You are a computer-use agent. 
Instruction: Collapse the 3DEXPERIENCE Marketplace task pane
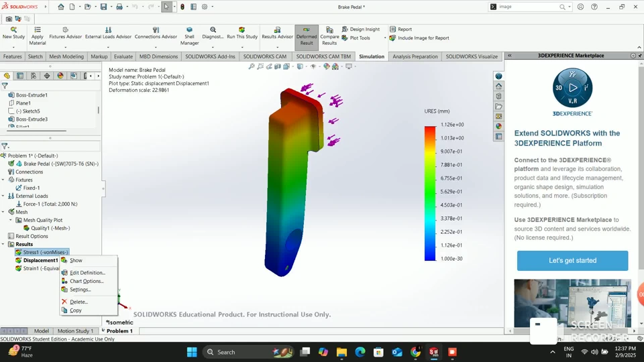tap(509, 56)
